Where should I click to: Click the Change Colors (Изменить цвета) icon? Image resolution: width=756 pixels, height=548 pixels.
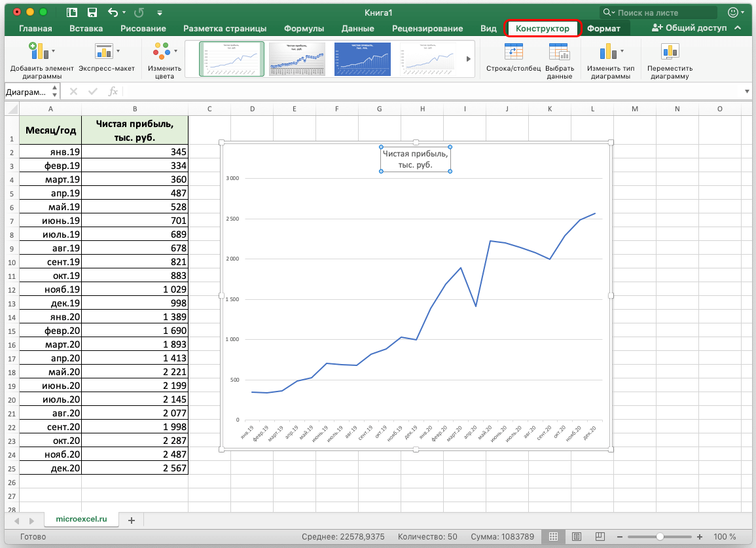(162, 51)
